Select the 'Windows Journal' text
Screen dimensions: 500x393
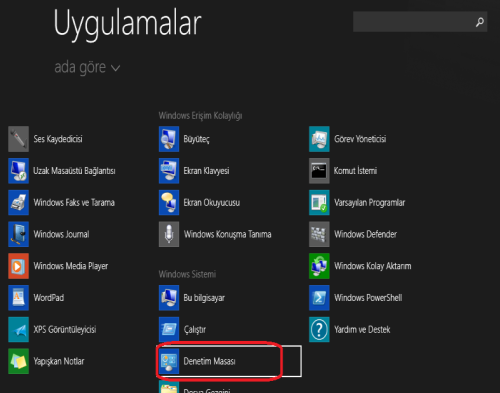(x=61, y=234)
